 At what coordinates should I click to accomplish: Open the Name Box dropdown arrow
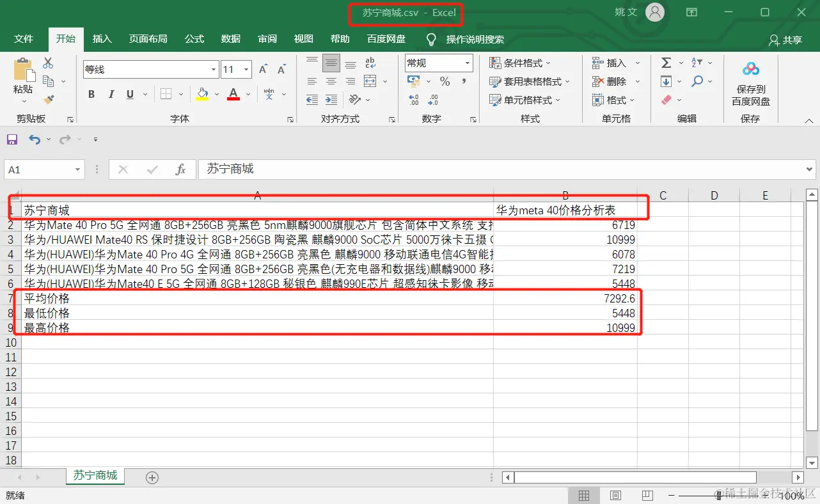pyautogui.click(x=78, y=169)
